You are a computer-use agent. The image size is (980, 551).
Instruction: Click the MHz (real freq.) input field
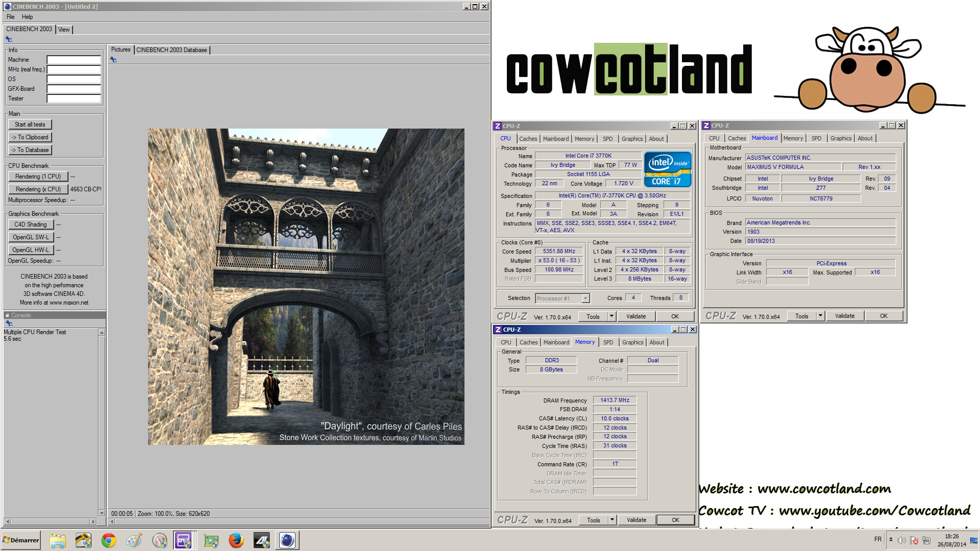pos(73,69)
